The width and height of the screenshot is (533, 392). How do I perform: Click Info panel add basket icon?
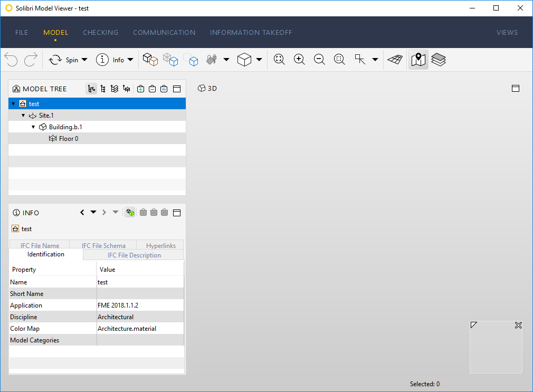(143, 213)
